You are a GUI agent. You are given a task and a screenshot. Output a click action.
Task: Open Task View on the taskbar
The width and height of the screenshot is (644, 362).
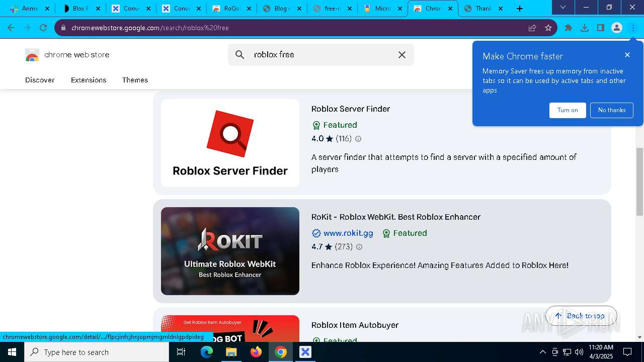(x=182, y=352)
